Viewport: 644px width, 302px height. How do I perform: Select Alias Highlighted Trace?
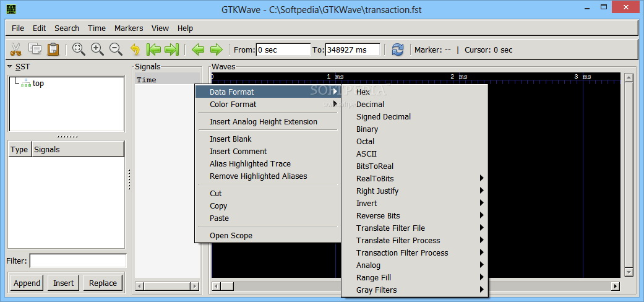[268, 163]
